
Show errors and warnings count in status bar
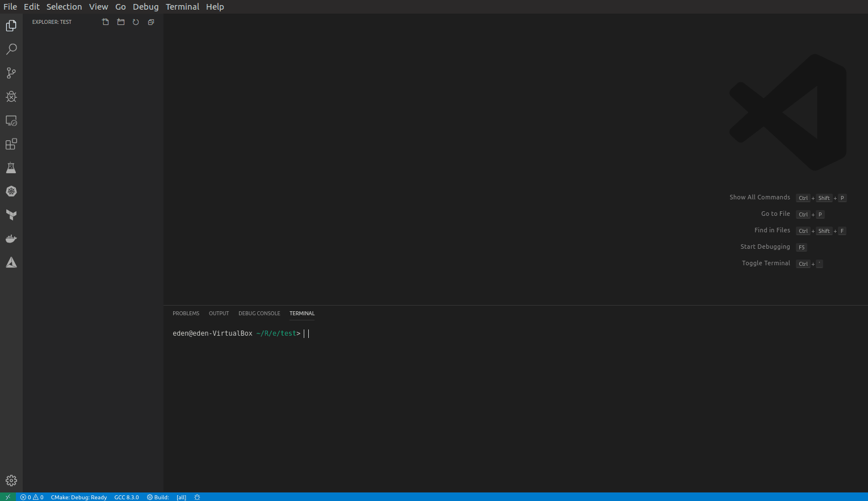click(32, 497)
